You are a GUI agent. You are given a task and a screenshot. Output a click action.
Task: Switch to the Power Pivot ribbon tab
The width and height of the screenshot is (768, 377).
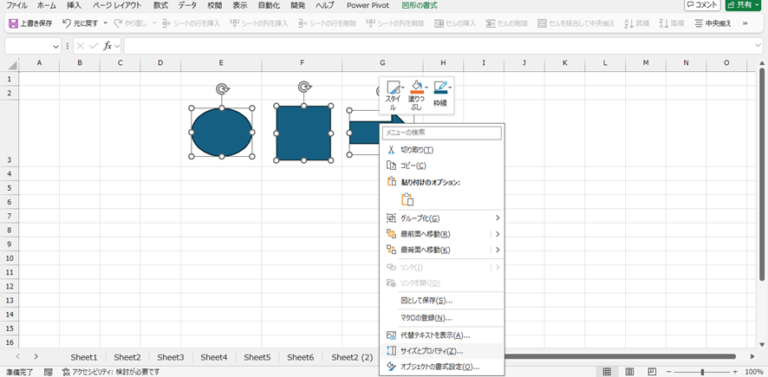[x=368, y=6]
